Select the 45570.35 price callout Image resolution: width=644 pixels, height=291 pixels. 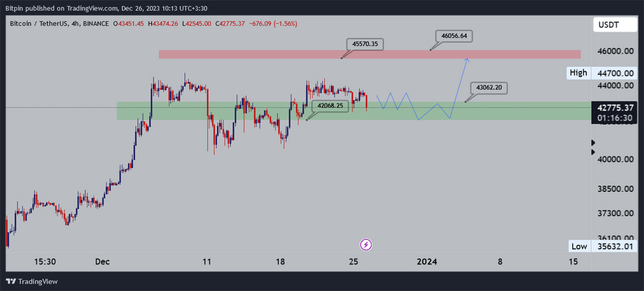[365, 44]
